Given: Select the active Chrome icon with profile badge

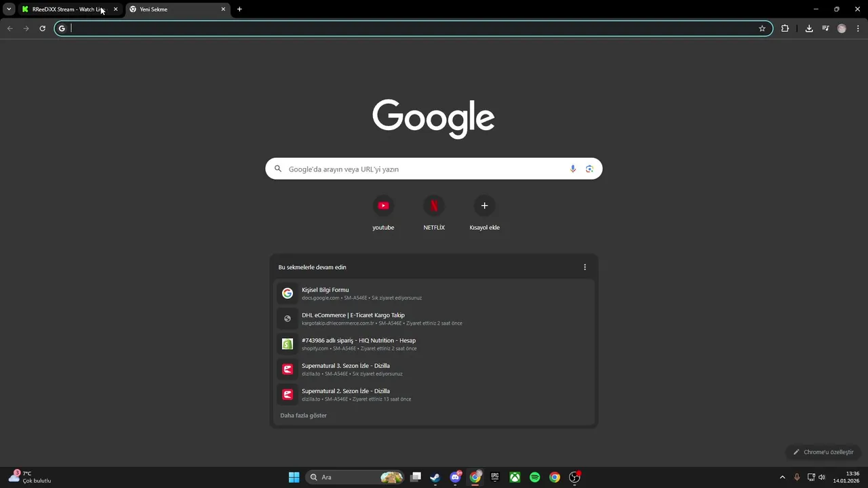Looking at the screenshot, I should (475, 477).
